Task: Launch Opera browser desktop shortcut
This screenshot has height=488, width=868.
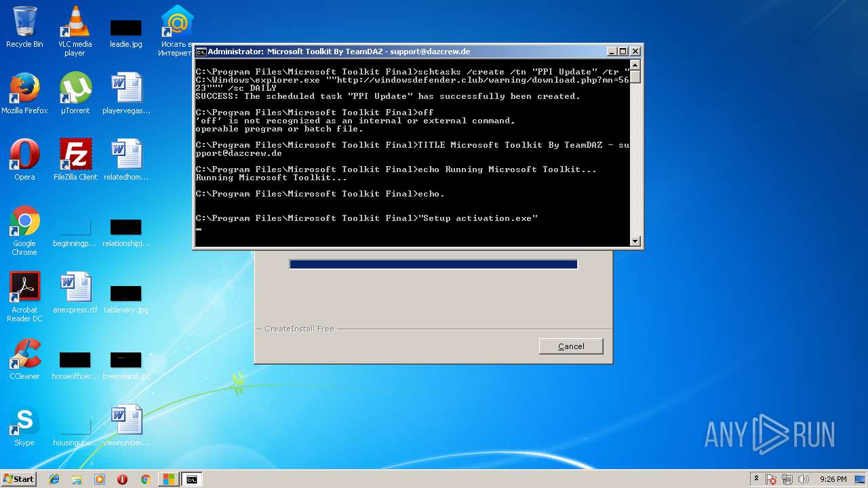Action: (24, 160)
